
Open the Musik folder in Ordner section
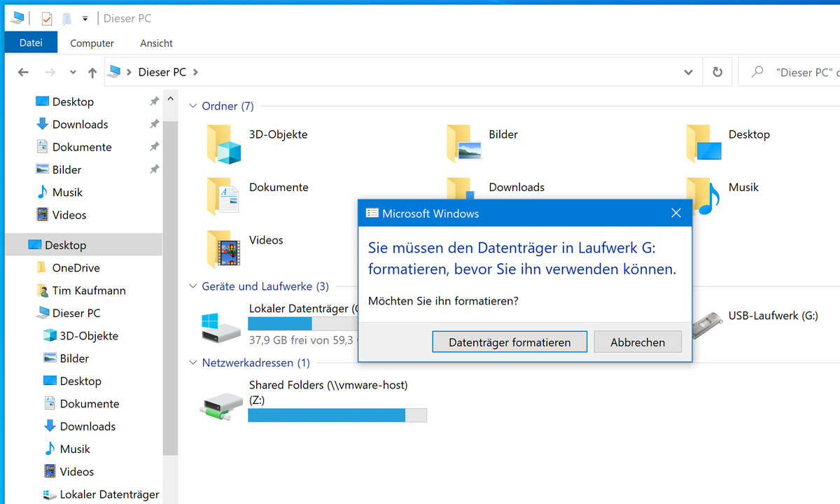click(x=703, y=196)
